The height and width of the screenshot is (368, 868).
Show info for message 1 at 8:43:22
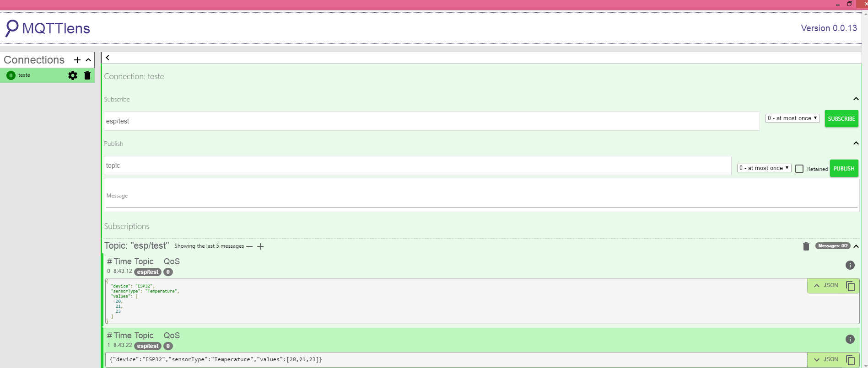pyautogui.click(x=850, y=339)
